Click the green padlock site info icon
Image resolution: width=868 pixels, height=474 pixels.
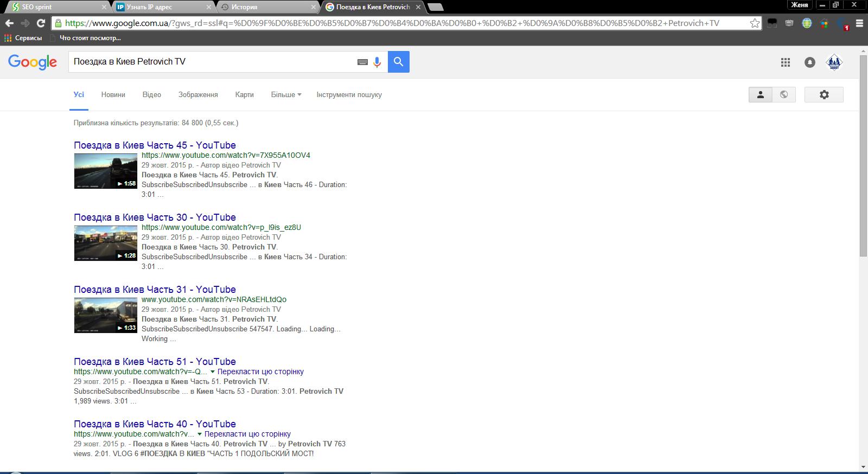coord(59,23)
